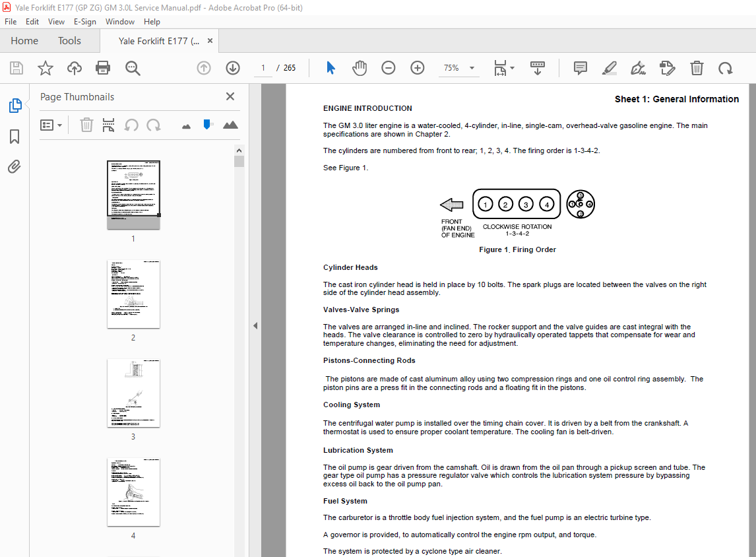Reduce thumbnail size small mountain icon
The height and width of the screenshot is (557, 756).
tap(187, 126)
